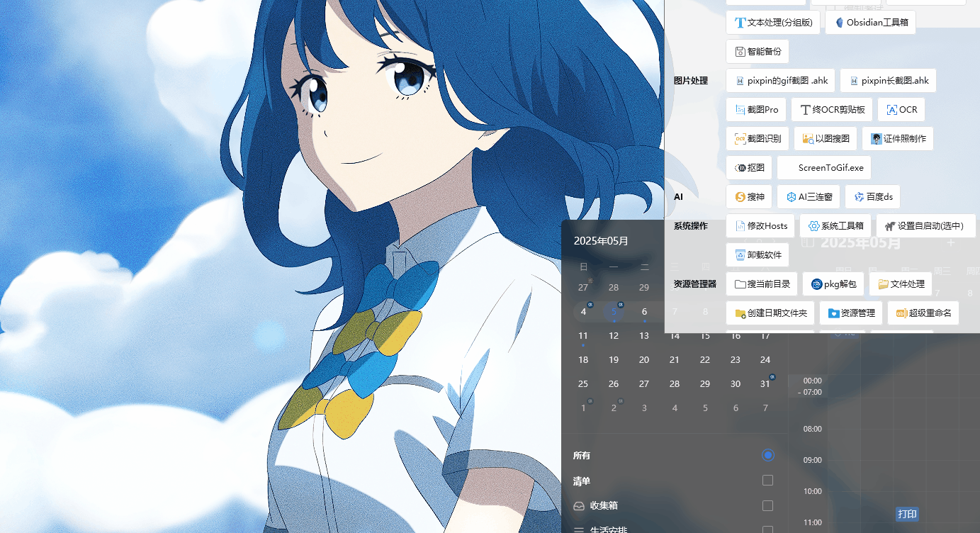
Task: Open the 修改Hosts editor
Action: coord(760,226)
